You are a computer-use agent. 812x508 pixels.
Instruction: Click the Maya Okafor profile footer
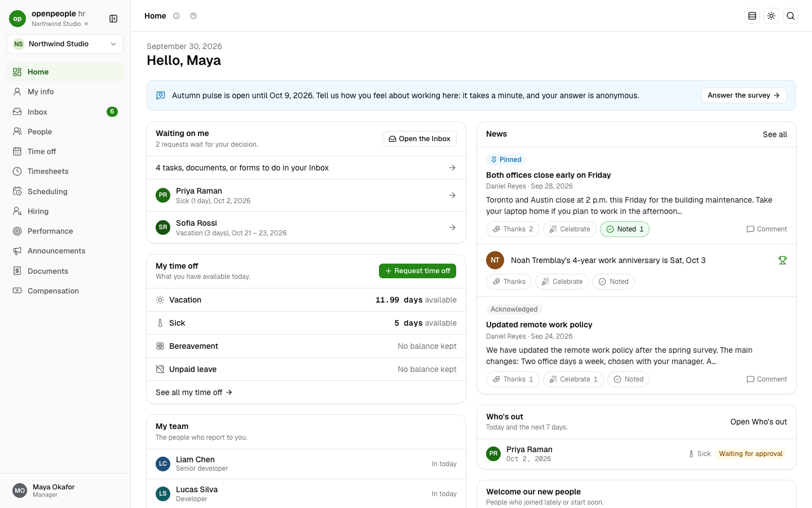coord(65,491)
